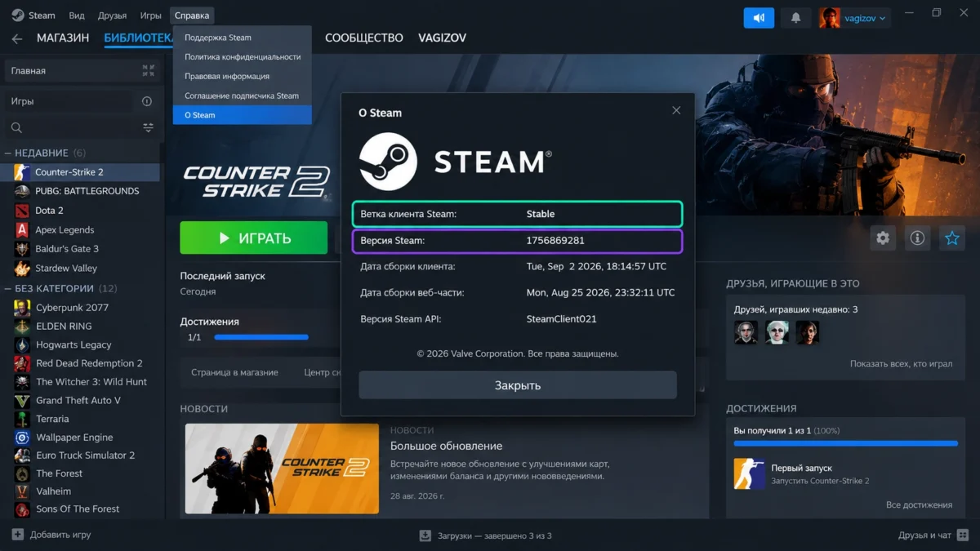Viewport: 980px width, 551px height.
Task: Open the Большое обновление news thumbnail
Action: (282, 469)
